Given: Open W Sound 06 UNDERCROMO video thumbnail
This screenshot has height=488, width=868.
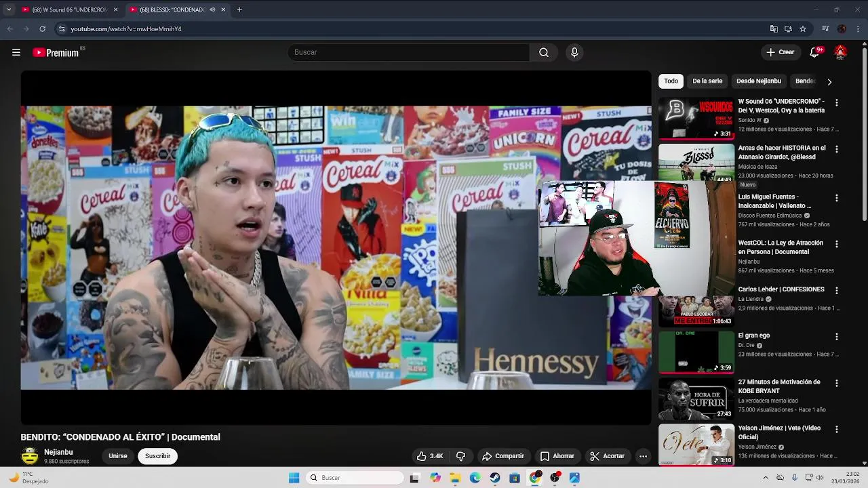Looking at the screenshot, I should [696, 118].
